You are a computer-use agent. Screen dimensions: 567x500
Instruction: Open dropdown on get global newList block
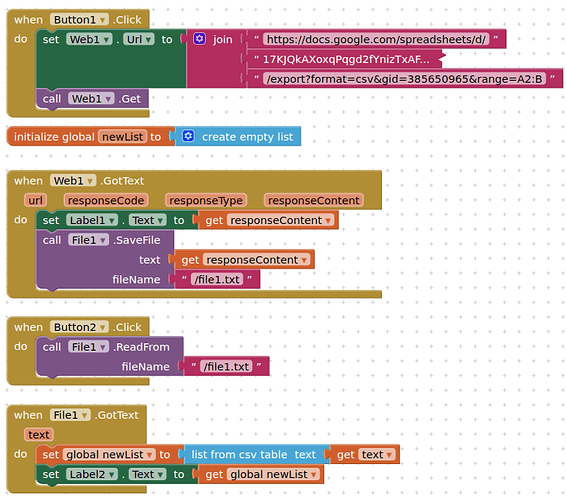click(x=273, y=474)
